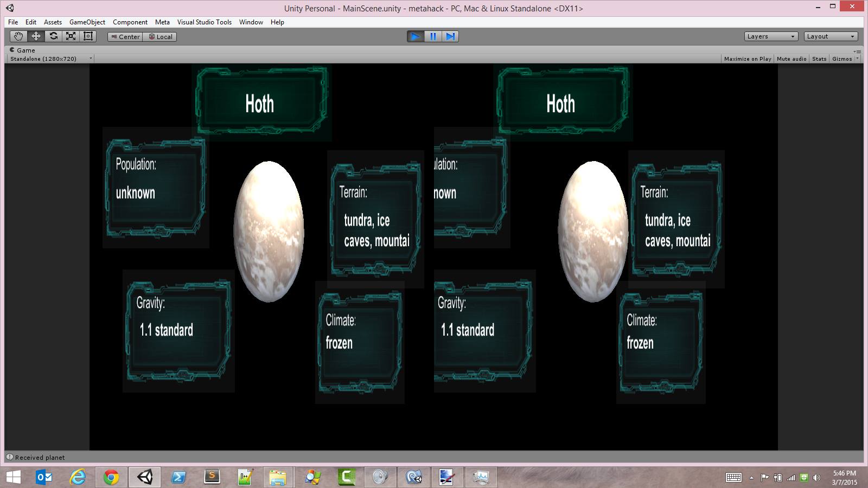Open the Windows Start menu
This screenshot has height=488, width=868.
13,477
